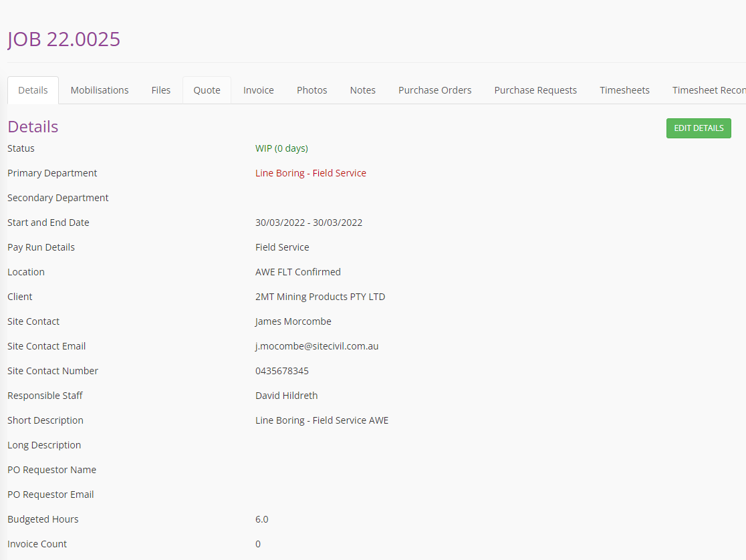Image resolution: width=746 pixels, height=560 pixels.
Task: Click the JOB 22.0025 page heading
Action: click(x=64, y=39)
